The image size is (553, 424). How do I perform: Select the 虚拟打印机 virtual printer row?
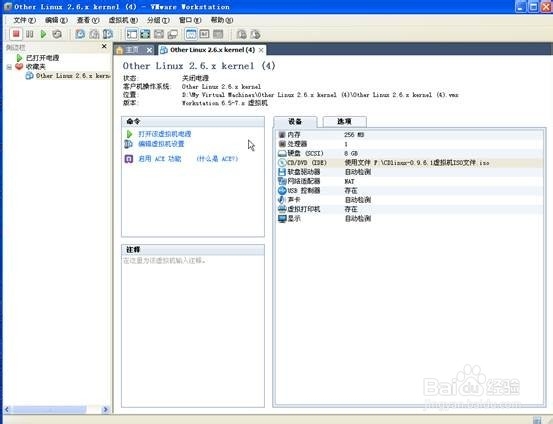pyautogui.click(x=409, y=209)
